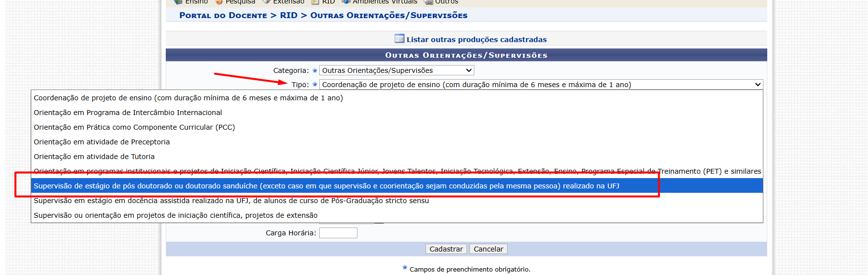
Task: Click the Cancelar button
Action: click(x=488, y=249)
